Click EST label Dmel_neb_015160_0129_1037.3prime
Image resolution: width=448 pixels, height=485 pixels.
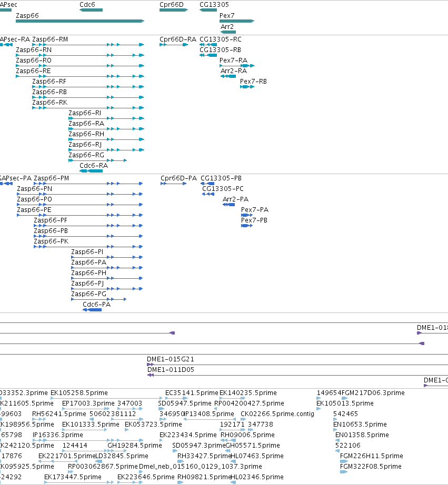coord(201,467)
